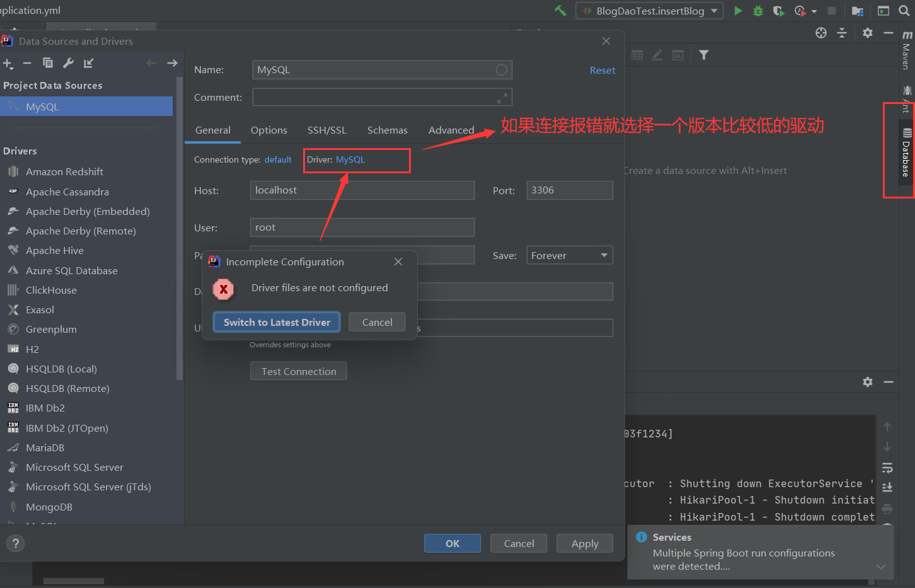
Task: Click the Test Connection button
Action: [x=299, y=371]
